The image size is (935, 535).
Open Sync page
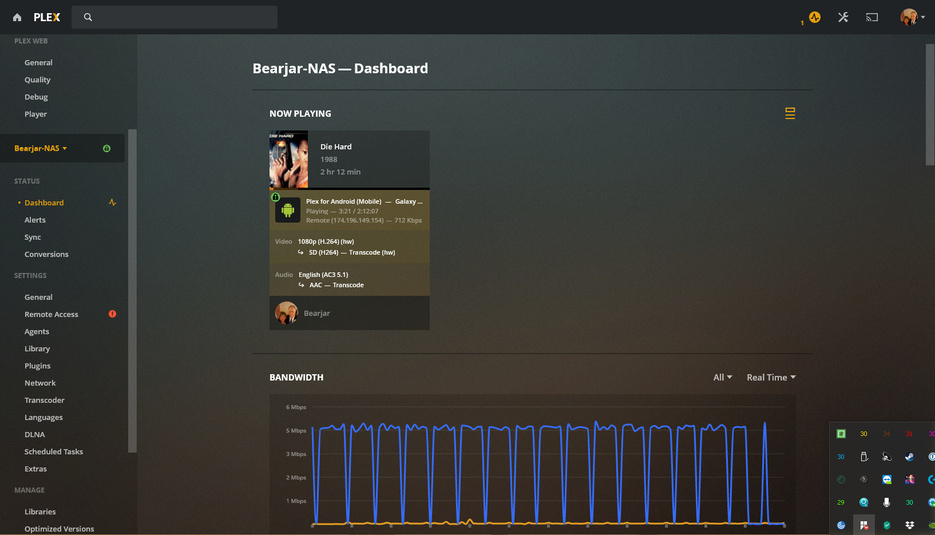[32, 237]
